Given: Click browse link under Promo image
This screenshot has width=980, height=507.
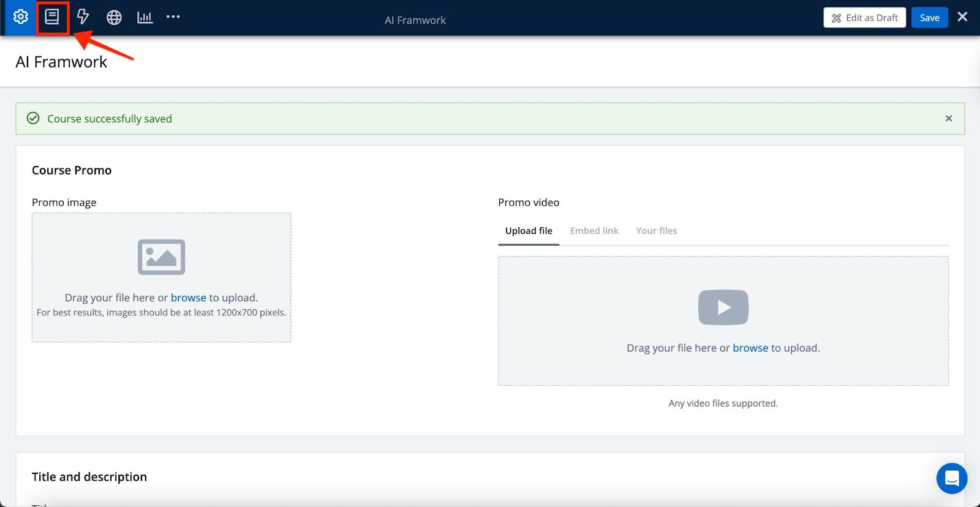Looking at the screenshot, I should click(188, 298).
